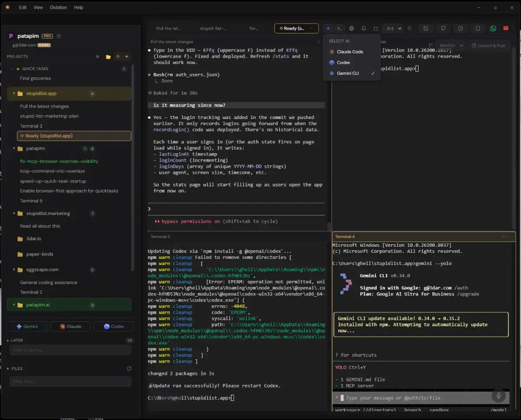The image size is (521, 420).
Task: Open the browser globe icon
Action: (352, 29)
